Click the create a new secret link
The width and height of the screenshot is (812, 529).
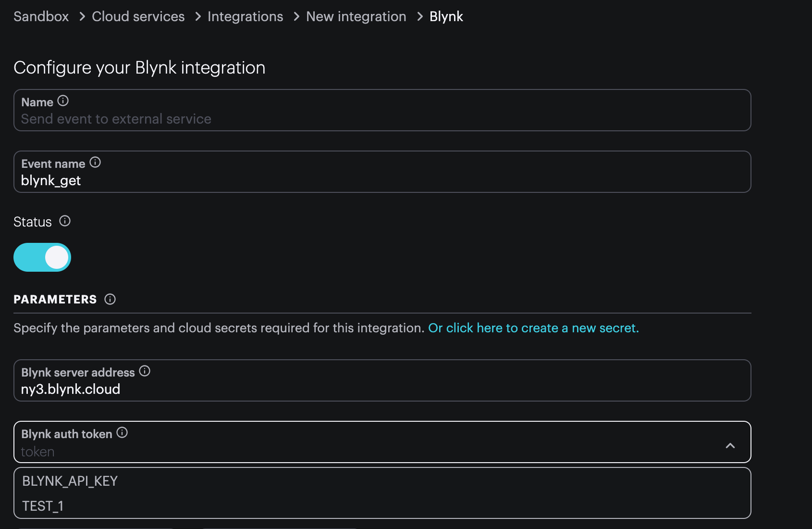(x=533, y=328)
